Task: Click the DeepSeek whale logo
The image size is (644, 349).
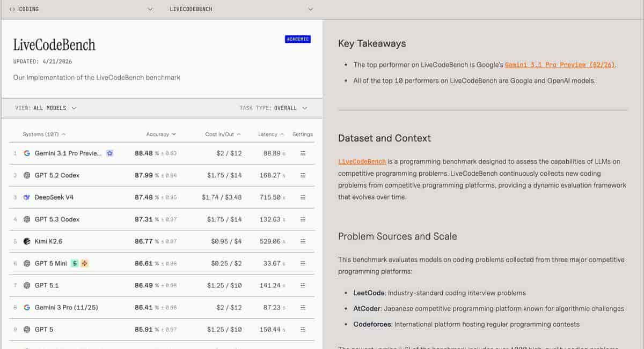Action: click(x=27, y=197)
